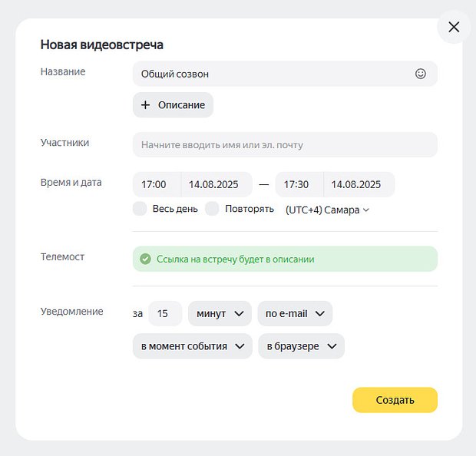Enable the "Весь день" checkbox
This screenshot has height=456, width=476.
click(140, 209)
